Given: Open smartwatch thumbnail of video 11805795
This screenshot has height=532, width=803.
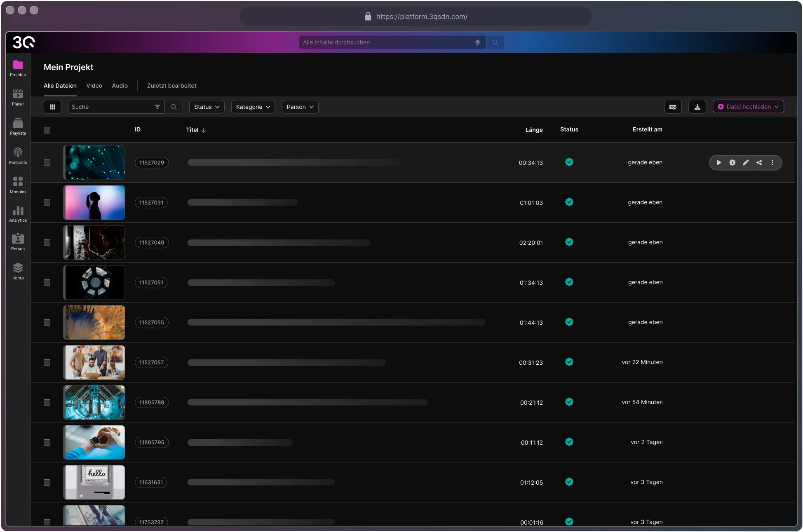Looking at the screenshot, I should (x=94, y=442).
